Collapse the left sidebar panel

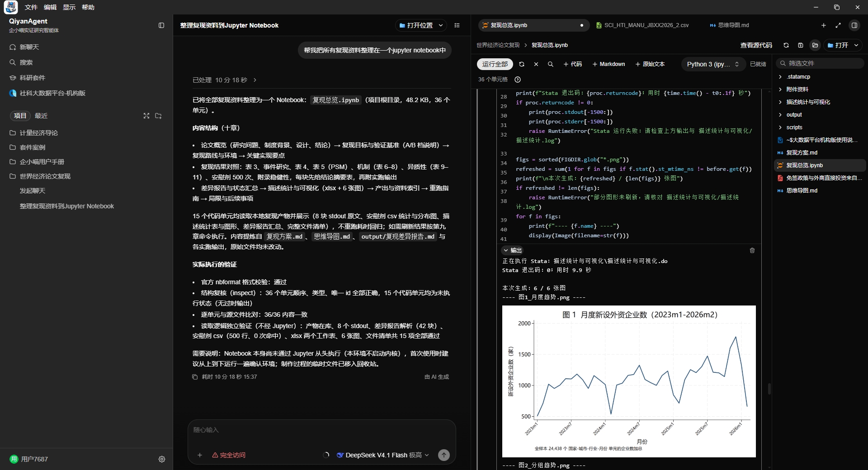(x=161, y=25)
